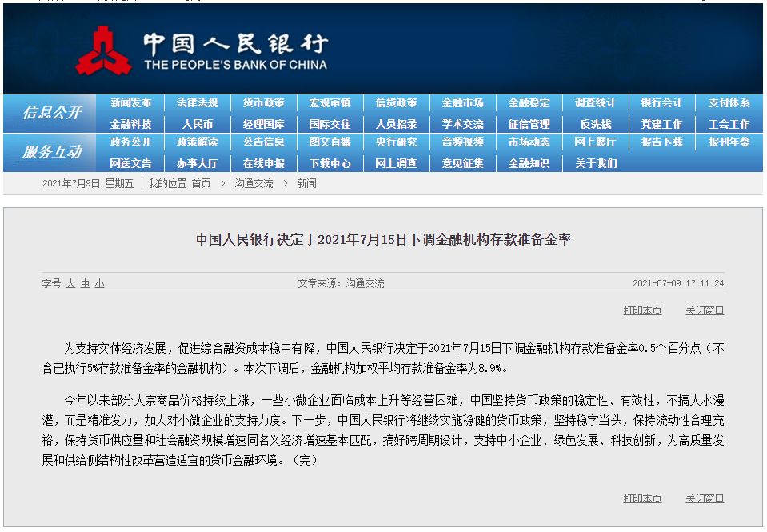Open 征信管理 section
The width and height of the screenshot is (767, 532).
pyautogui.click(x=529, y=124)
